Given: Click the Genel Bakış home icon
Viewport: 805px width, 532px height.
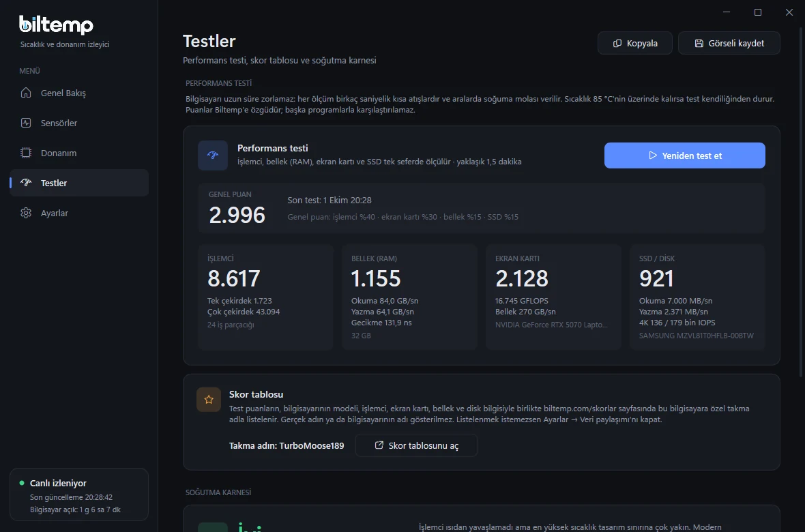Looking at the screenshot, I should (x=26, y=93).
